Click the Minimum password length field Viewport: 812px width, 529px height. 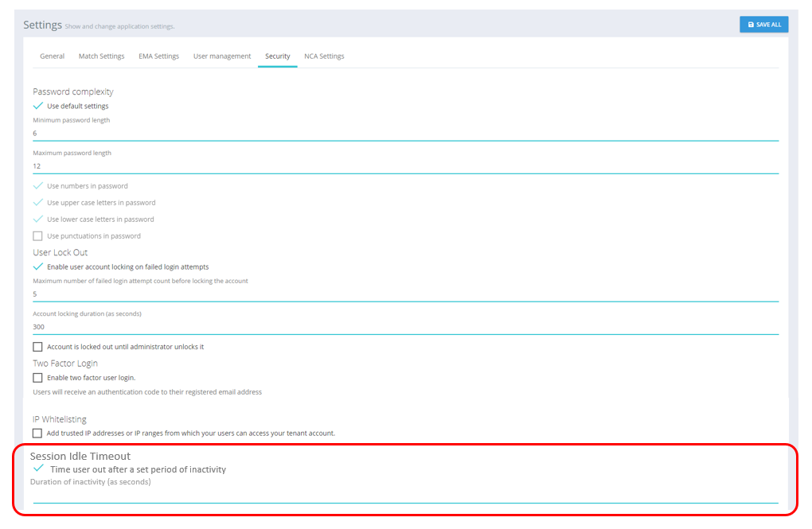click(x=405, y=134)
